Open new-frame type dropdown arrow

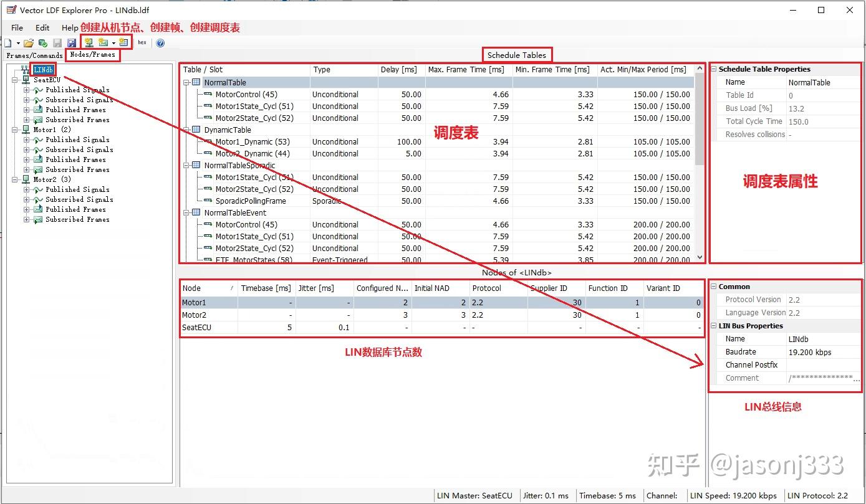pos(113,44)
